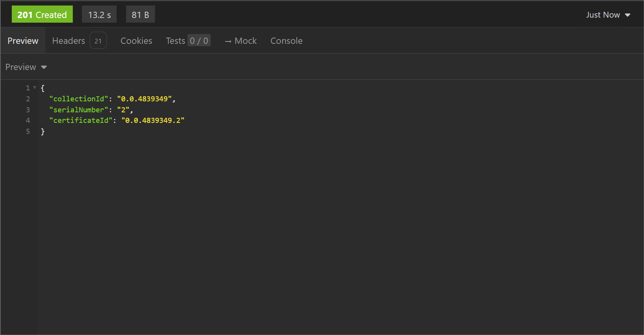Click the 201 Created status badge
This screenshot has width=644, height=335.
click(x=42, y=14)
